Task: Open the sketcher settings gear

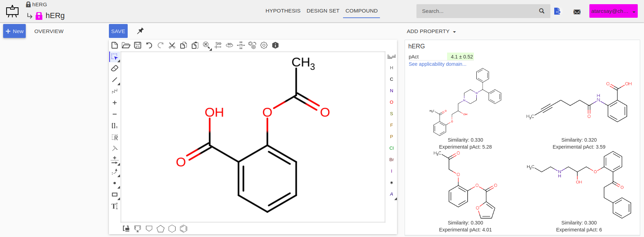Action: point(264,45)
